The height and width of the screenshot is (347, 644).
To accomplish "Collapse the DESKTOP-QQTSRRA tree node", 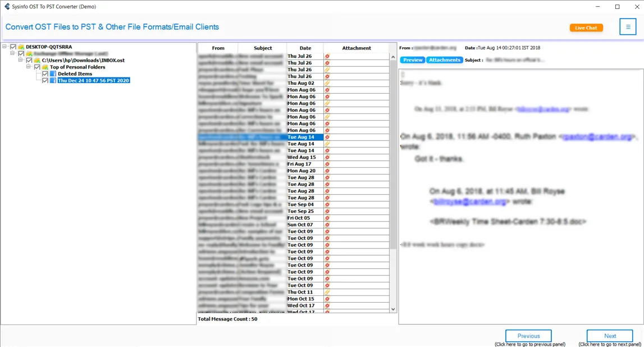I will [4, 47].
